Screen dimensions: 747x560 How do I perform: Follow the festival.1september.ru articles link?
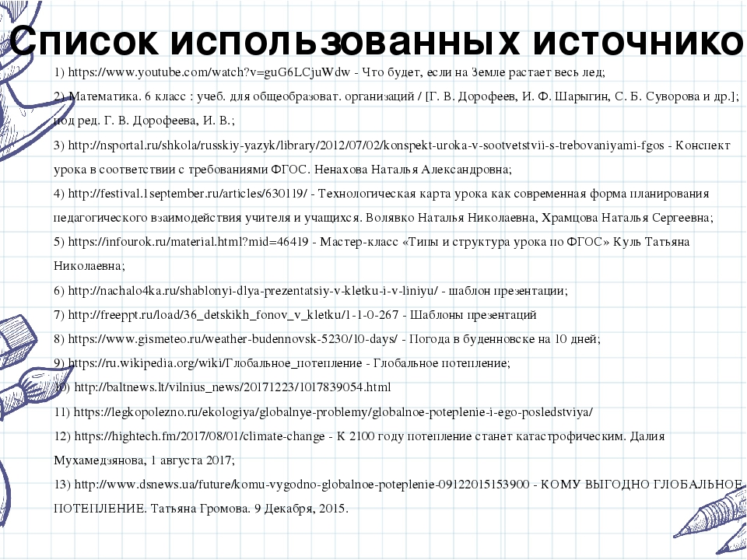click(x=188, y=194)
